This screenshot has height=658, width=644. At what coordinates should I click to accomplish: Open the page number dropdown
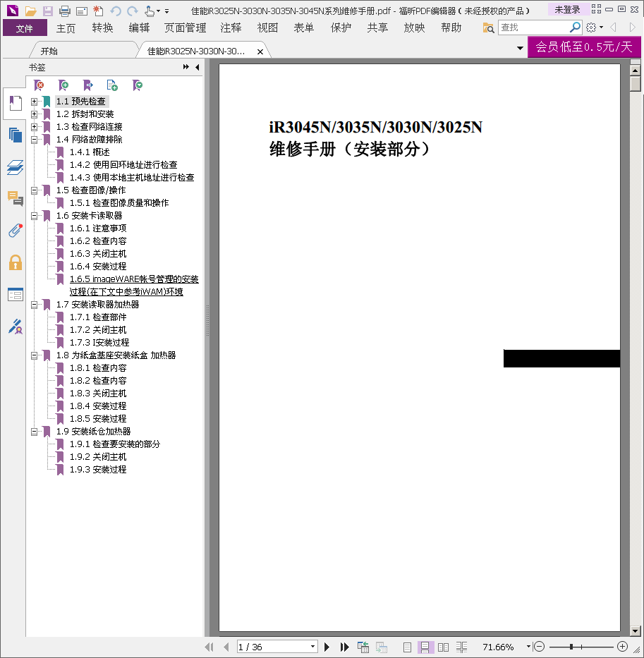coord(312,647)
